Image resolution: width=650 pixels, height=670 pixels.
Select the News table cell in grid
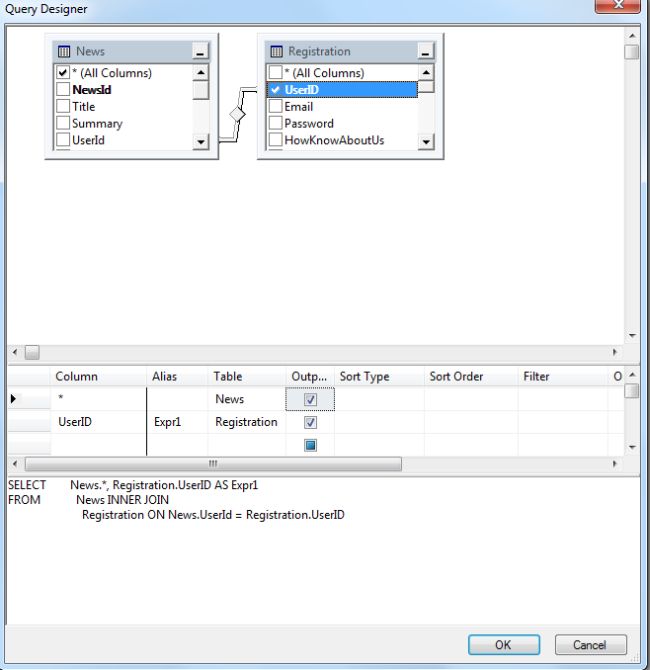click(247, 399)
